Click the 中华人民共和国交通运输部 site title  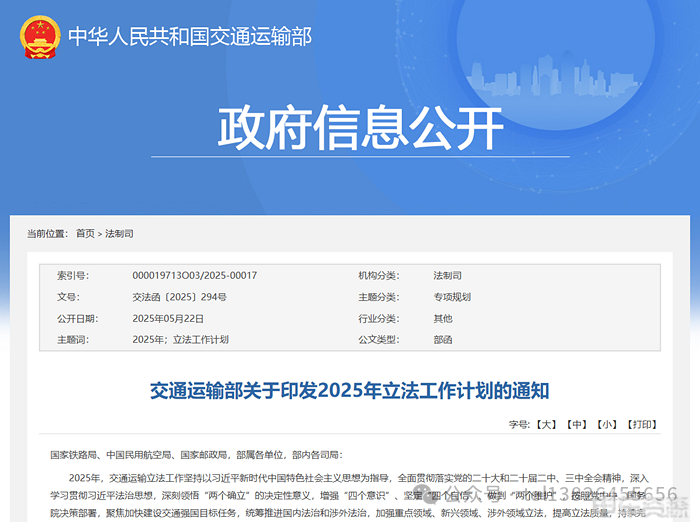tap(190, 37)
